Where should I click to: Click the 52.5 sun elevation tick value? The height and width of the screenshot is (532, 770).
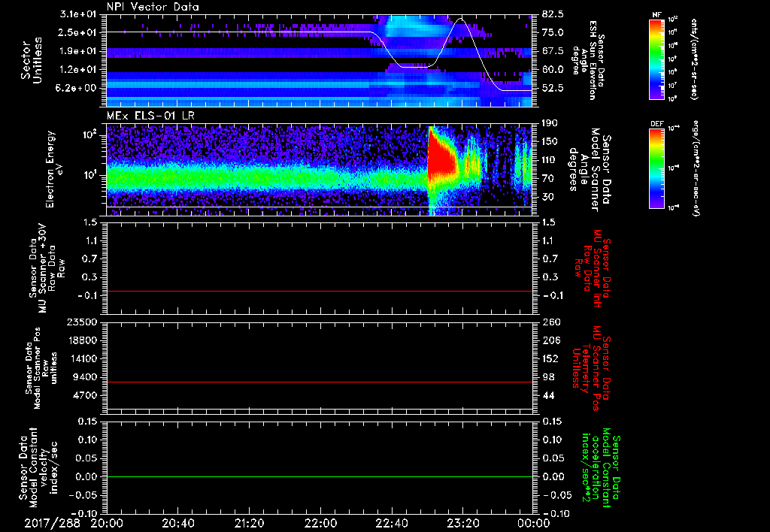point(553,88)
